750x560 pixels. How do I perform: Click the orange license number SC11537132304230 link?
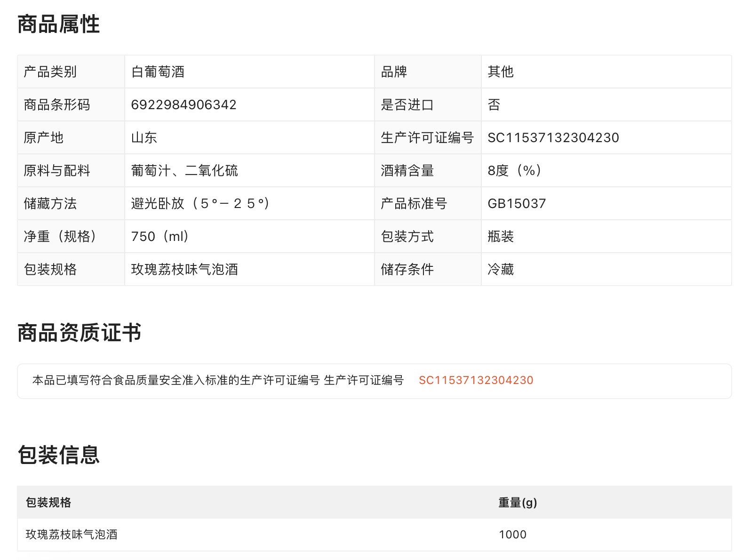[476, 380]
